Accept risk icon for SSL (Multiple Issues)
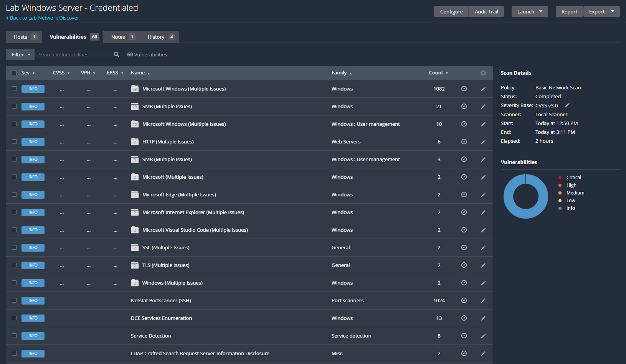This screenshot has width=626, height=364. (x=464, y=247)
